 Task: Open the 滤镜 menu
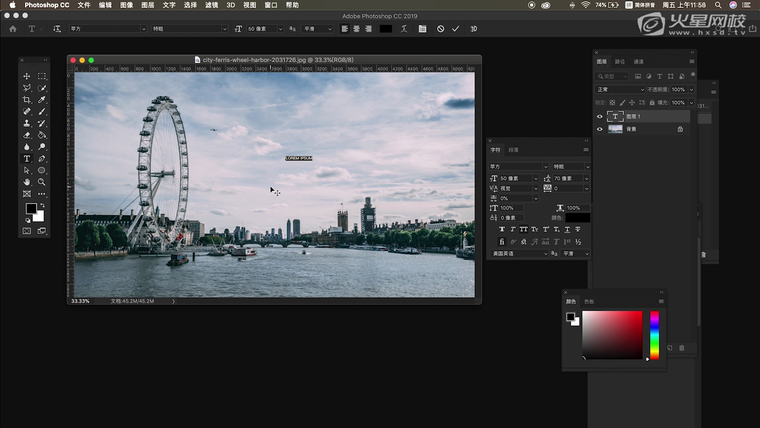pos(211,5)
